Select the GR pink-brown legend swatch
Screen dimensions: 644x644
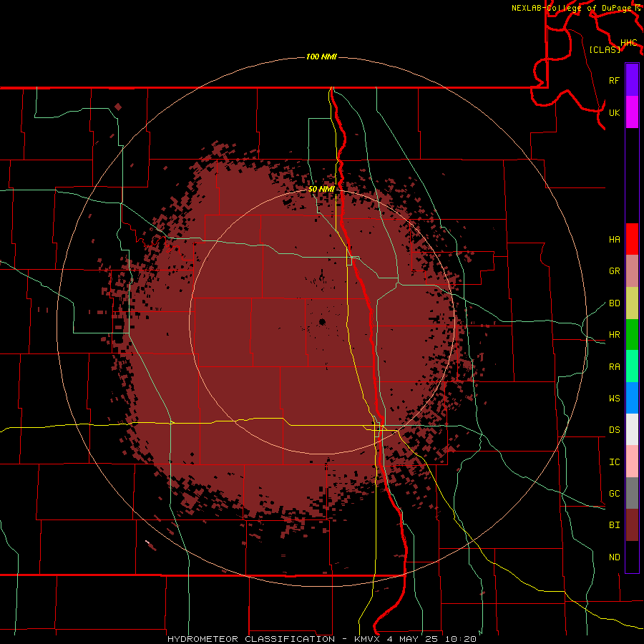click(632, 271)
